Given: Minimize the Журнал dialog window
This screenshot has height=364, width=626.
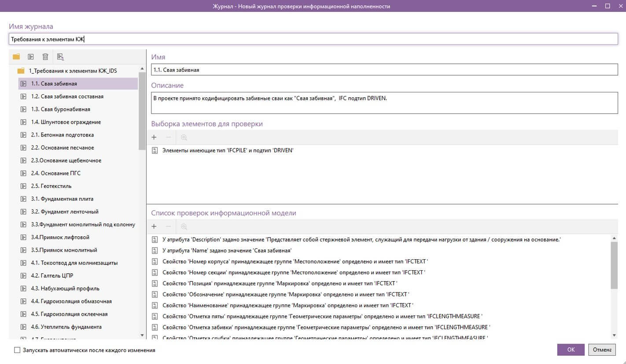Looking at the screenshot, I should tap(595, 6).
